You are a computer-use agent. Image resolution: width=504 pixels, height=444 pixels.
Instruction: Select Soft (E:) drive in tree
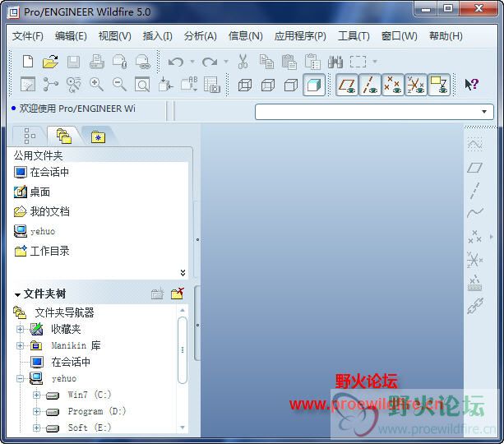(x=90, y=428)
